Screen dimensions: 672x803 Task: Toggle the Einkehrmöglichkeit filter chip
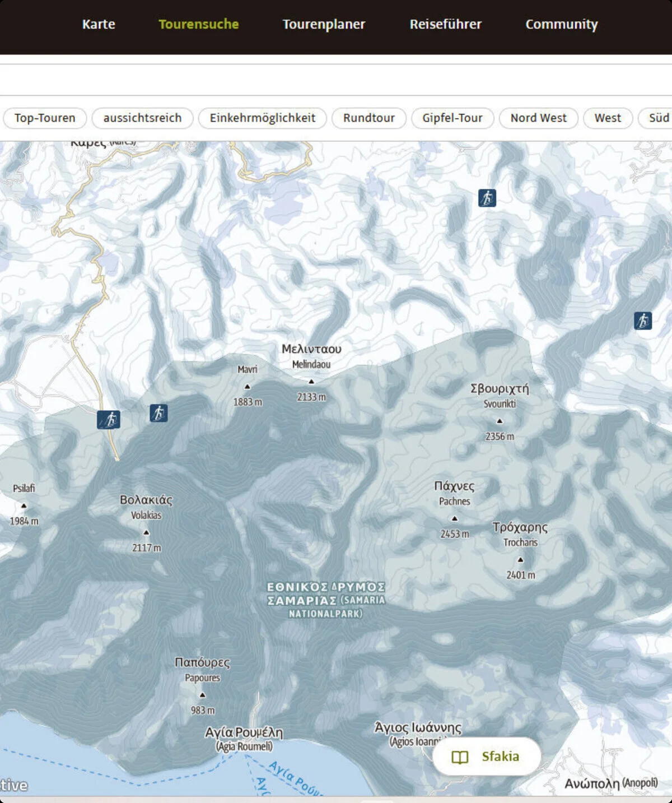coord(262,118)
